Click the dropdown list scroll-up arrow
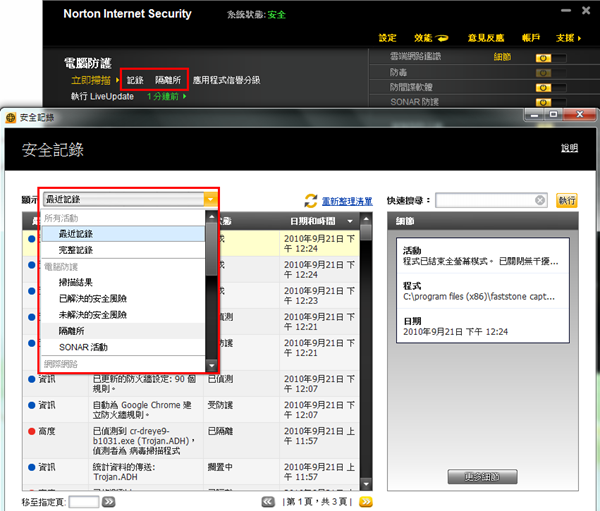600x511 pixels. pos(212,216)
